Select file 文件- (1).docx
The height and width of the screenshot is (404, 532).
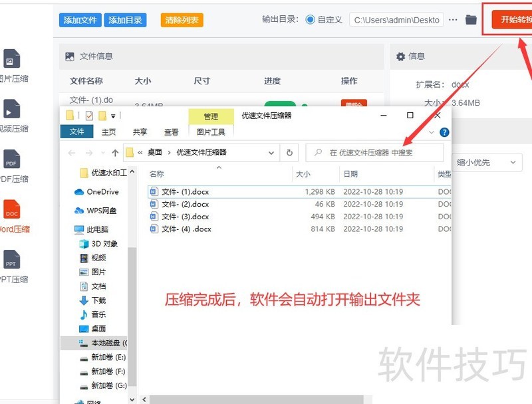(300, 192)
